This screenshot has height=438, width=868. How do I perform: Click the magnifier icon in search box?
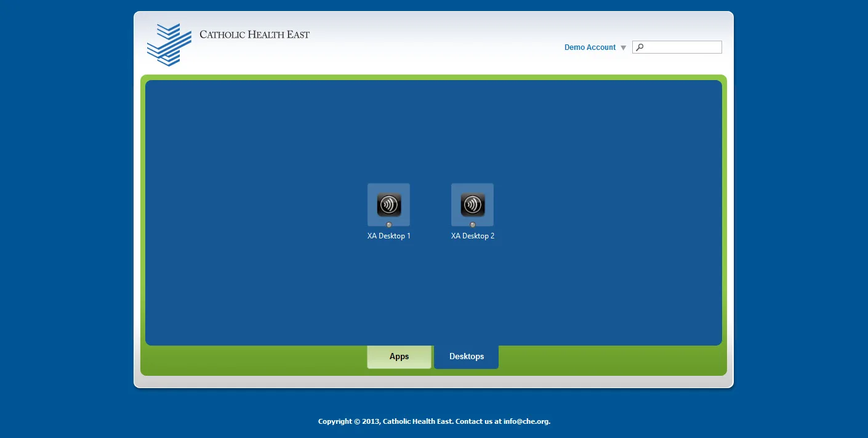640,47
